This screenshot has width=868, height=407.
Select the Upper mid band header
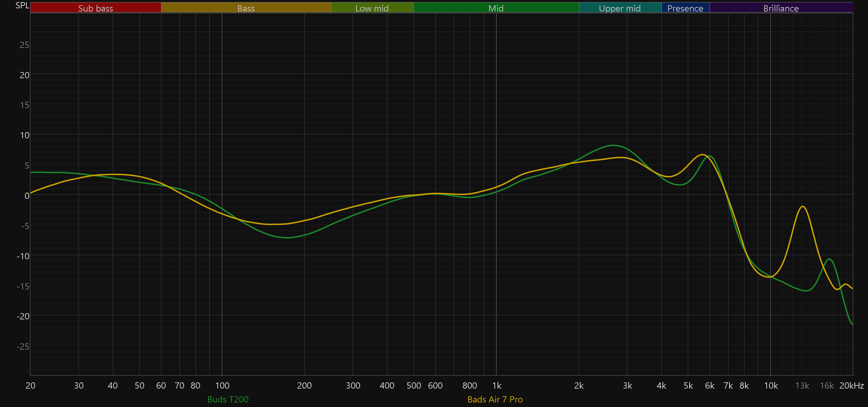click(x=620, y=8)
